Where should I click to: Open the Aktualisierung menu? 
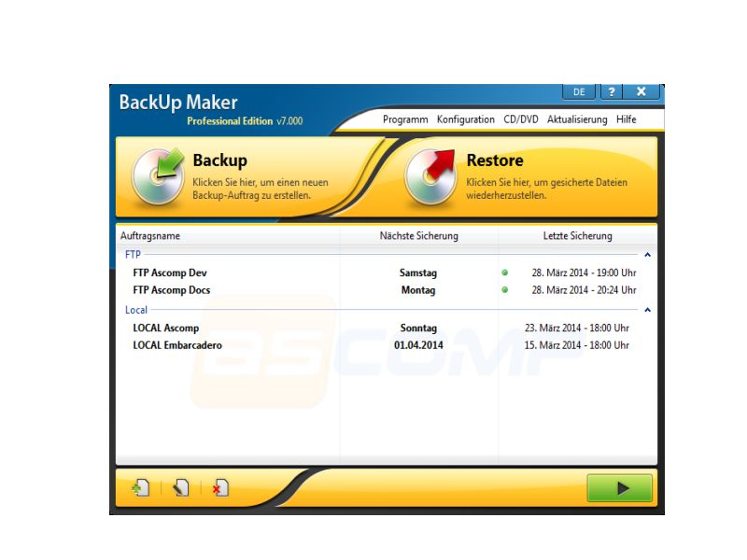[577, 119]
